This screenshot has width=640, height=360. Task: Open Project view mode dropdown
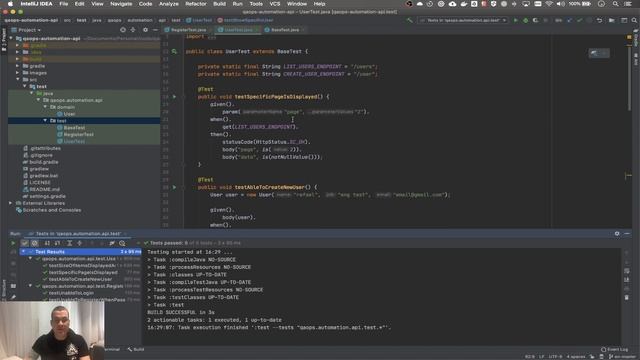pos(27,30)
